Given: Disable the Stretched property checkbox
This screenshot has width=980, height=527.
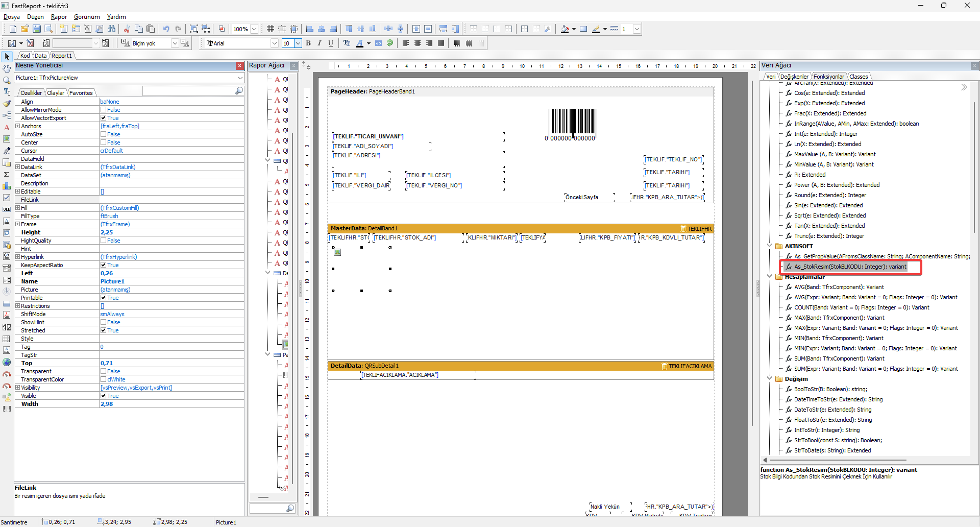Looking at the screenshot, I should (104, 330).
